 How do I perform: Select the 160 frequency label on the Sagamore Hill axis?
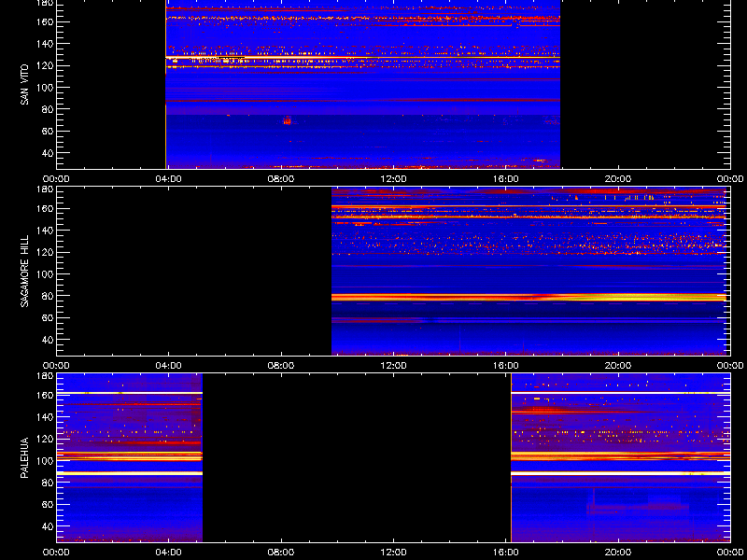coord(46,208)
